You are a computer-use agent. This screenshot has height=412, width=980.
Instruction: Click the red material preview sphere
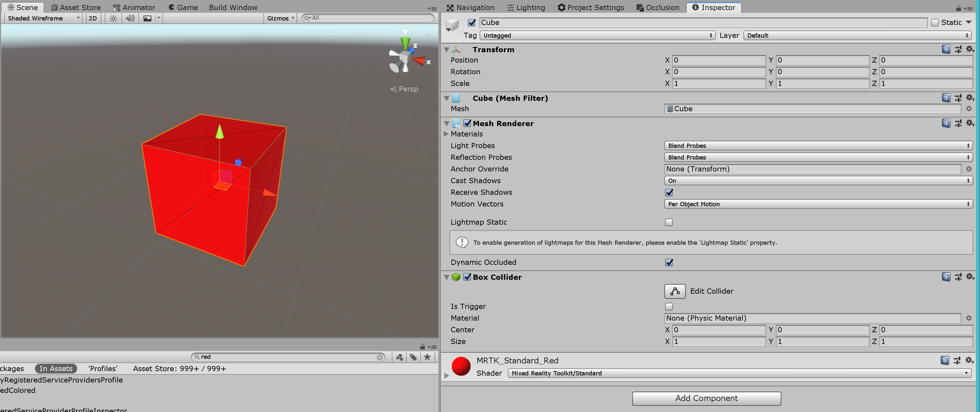(x=461, y=366)
